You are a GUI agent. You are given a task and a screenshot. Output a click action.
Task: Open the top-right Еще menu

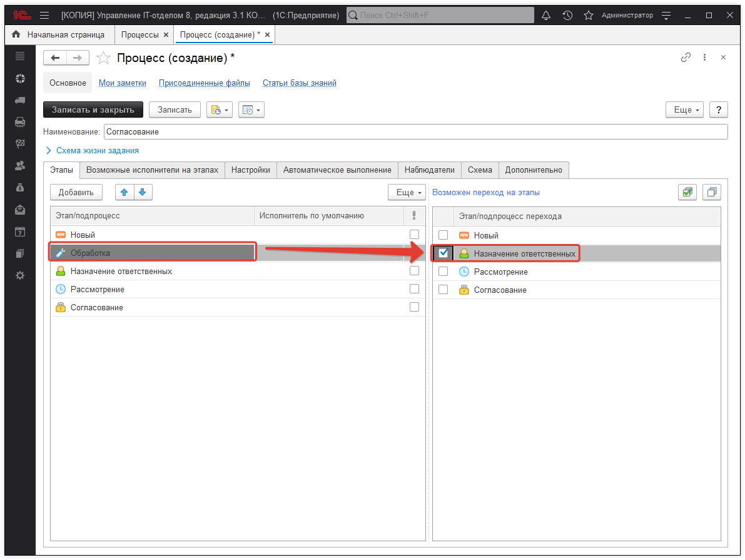click(x=684, y=109)
